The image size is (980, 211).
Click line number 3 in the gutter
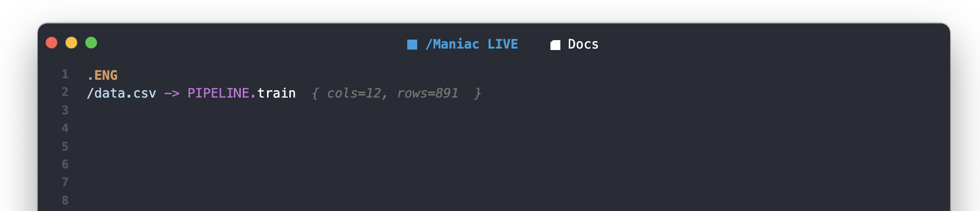(x=65, y=110)
